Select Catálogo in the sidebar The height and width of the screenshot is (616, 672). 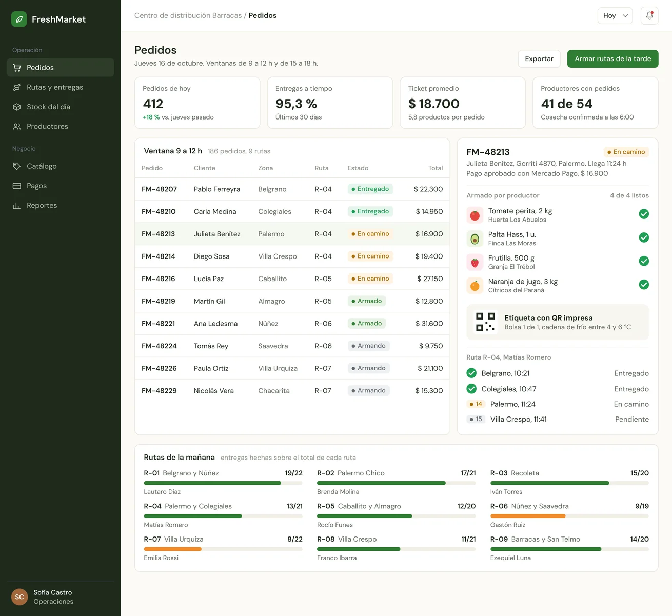click(61, 166)
